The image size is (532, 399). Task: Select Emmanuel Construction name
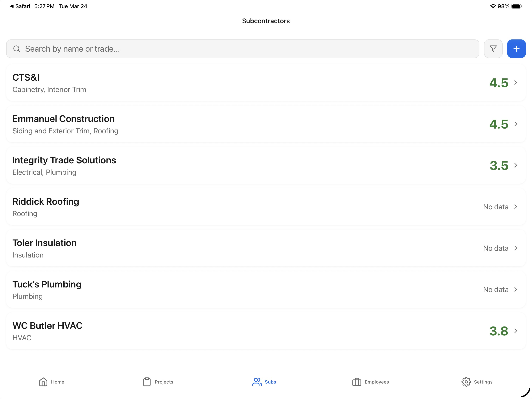pyautogui.click(x=63, y=119)
